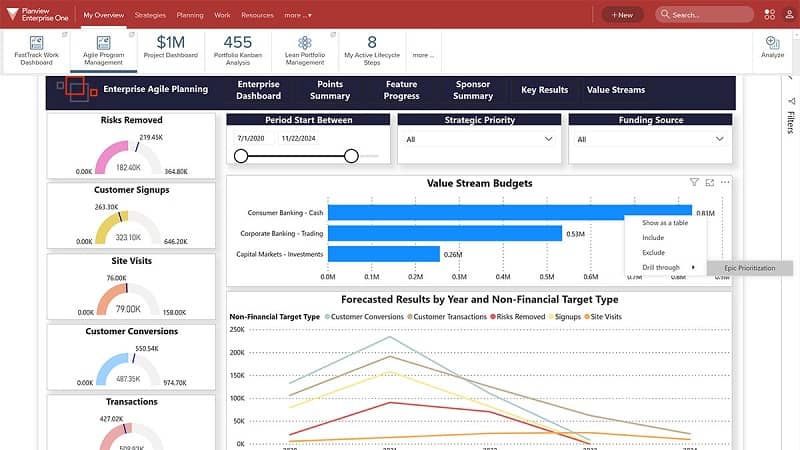The width and height of the screenshot is (800, 450).
Task: Toggle the Customer Conversions legend item
Action: [364, 316]
